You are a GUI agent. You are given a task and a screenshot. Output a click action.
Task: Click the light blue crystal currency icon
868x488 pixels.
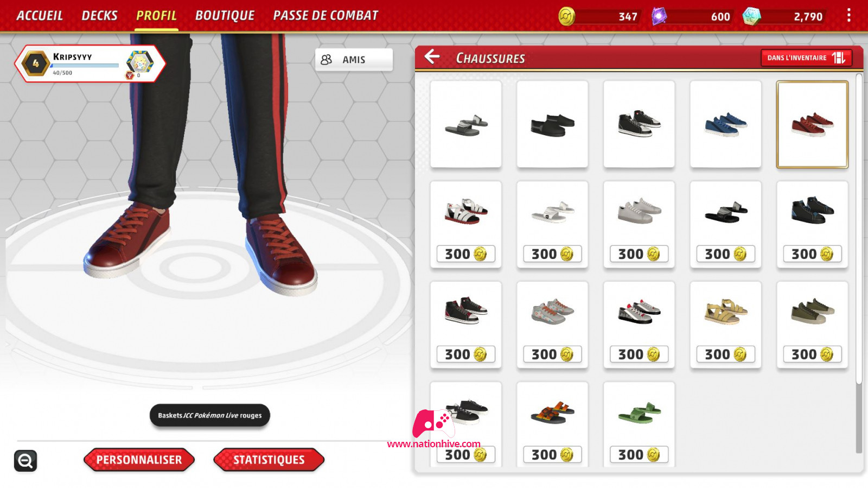[751, 16]
